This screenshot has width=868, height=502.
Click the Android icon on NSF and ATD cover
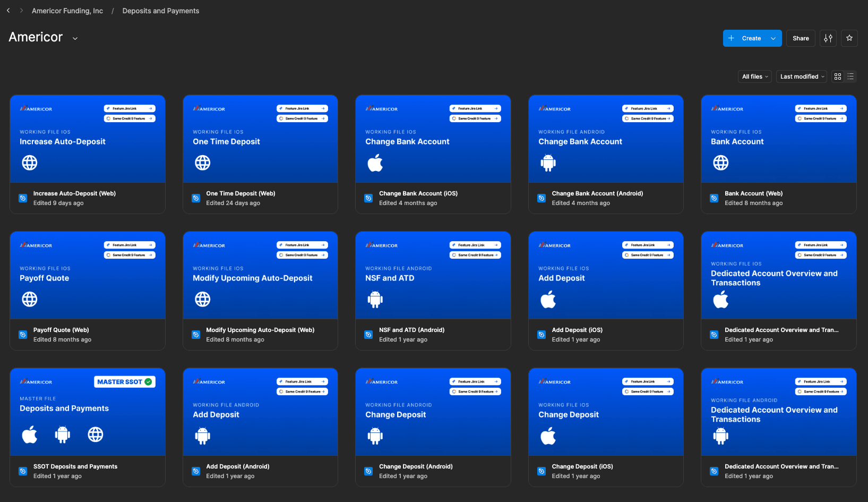(375, 300)
